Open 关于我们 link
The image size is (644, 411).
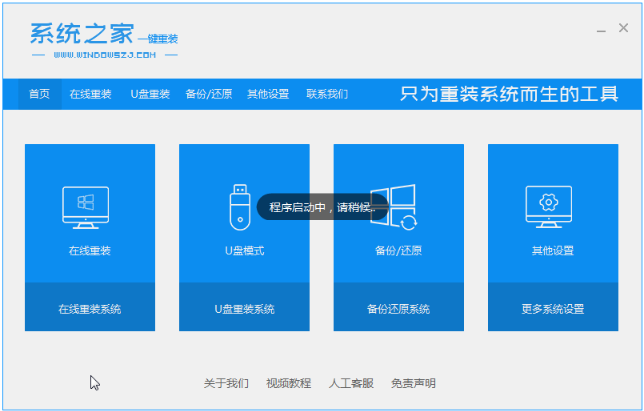click(226, 383)
